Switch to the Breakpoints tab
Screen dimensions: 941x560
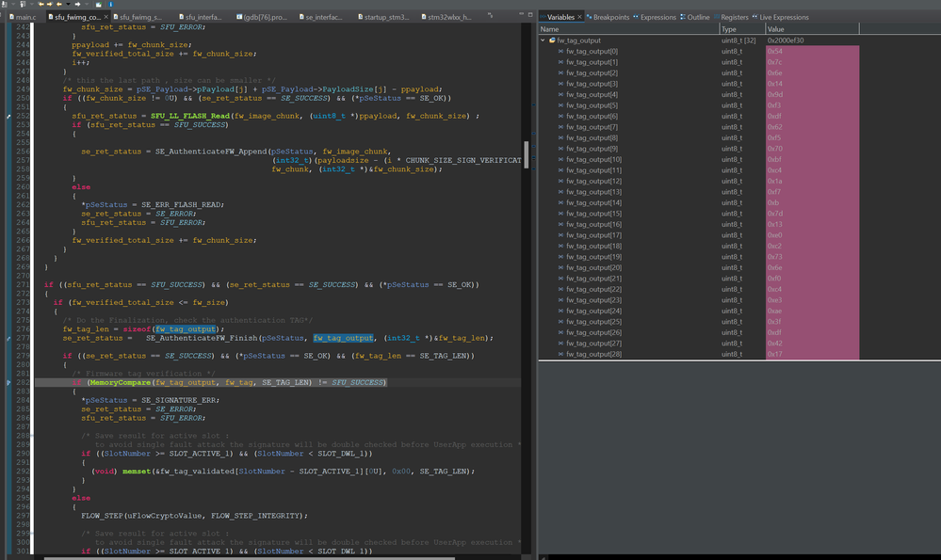(611, 17)
